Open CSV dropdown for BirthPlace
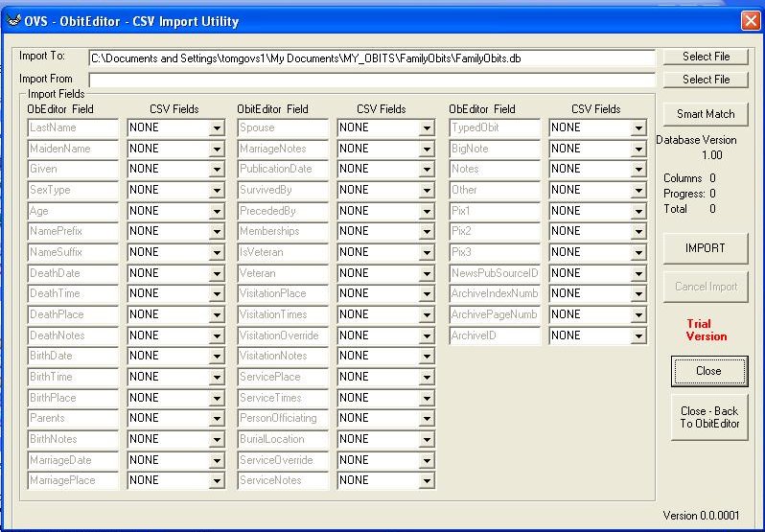The image size is (765, 532). (x=217, y=399)
